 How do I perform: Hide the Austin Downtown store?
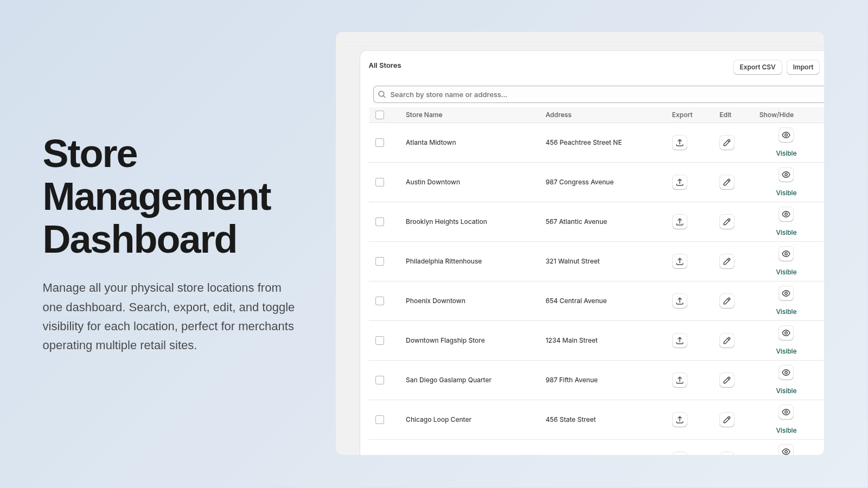(786, 175)
